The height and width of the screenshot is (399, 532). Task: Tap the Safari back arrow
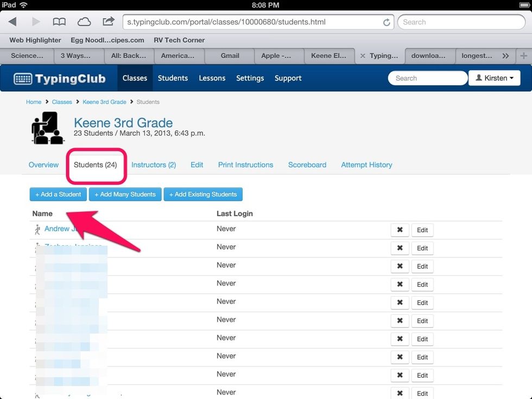[x=12, y=22]
